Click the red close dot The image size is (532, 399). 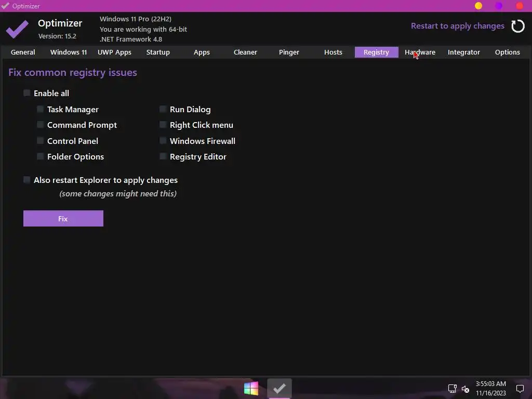tap(520, 6)
